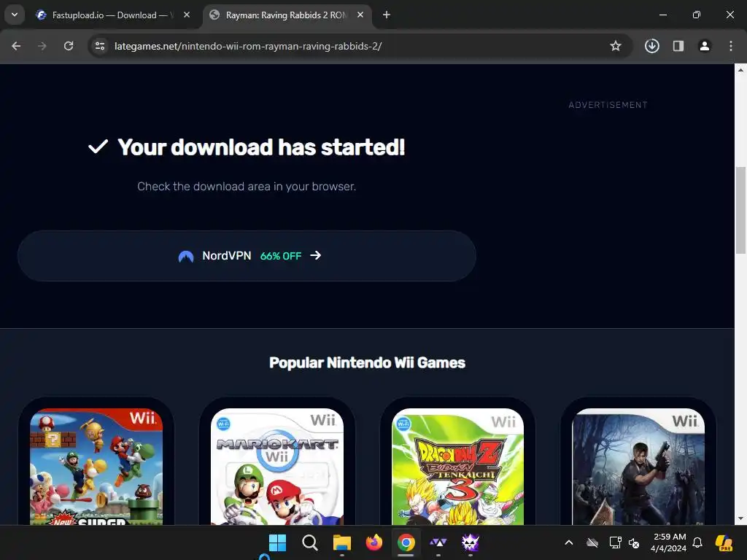The height and width of the screenshot is (560, 747).
Task: Open Chrome downloads popup
Action: pyautogui.click(x=651, y=46)
